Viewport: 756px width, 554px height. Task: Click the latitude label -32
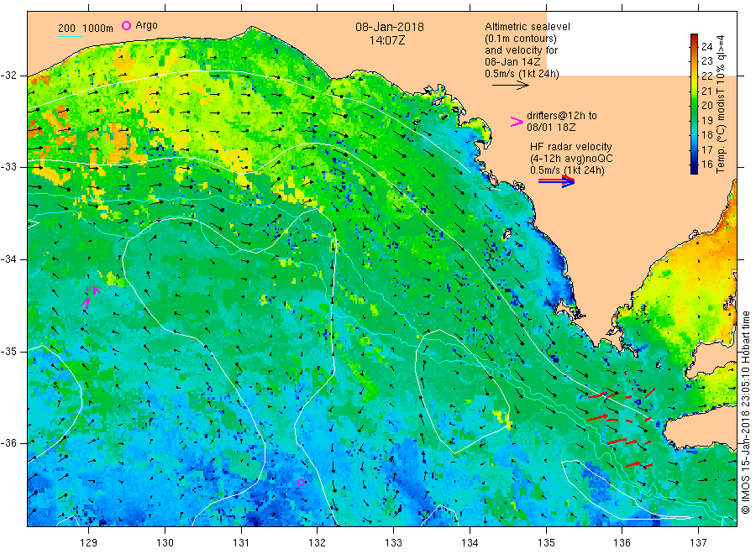(x=8, y=76)
